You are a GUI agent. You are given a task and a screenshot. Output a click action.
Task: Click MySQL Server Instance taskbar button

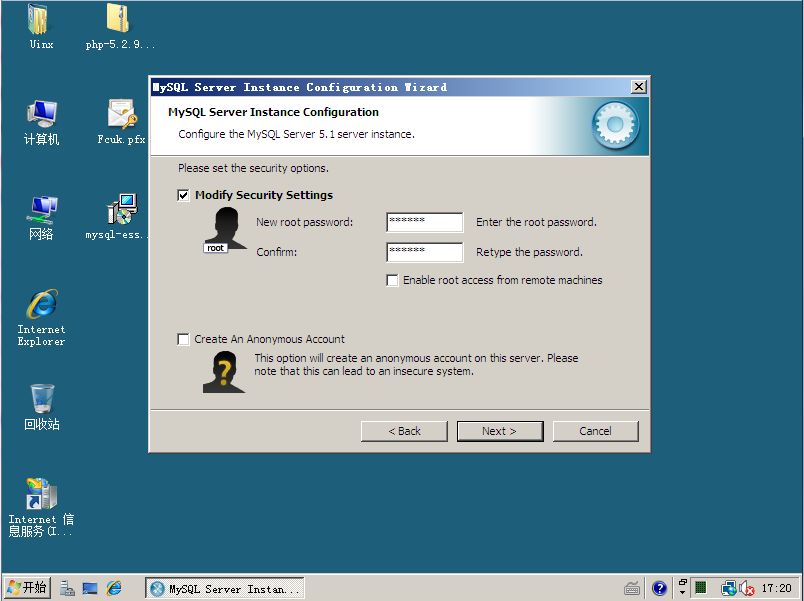point(225,589)
